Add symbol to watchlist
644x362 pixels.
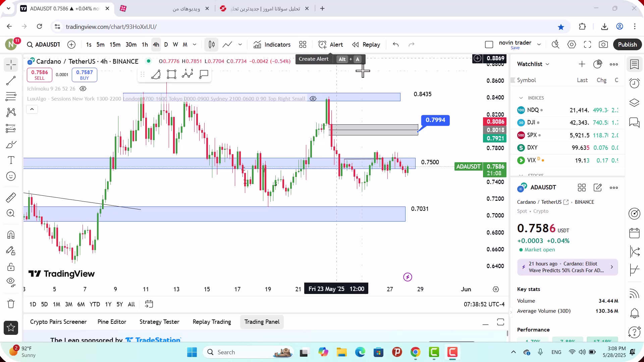(x=582, y=64)
